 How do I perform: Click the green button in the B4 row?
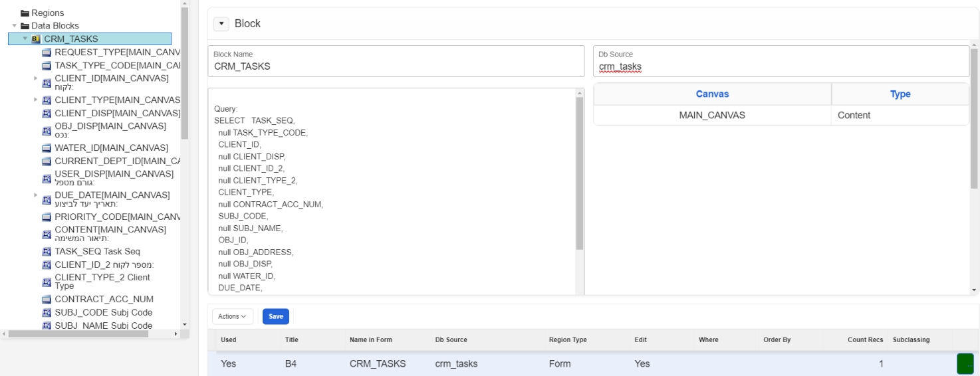[x=965, y=363]
